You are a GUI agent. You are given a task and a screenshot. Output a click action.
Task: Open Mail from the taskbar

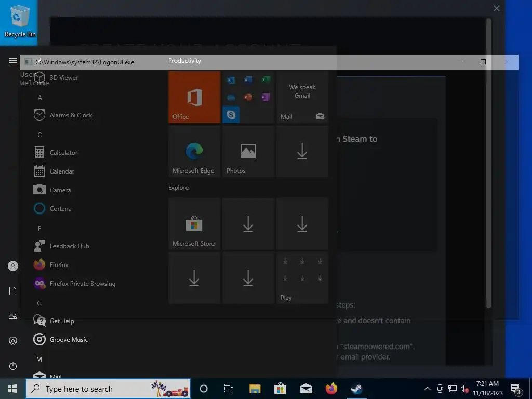pos(305,389)
